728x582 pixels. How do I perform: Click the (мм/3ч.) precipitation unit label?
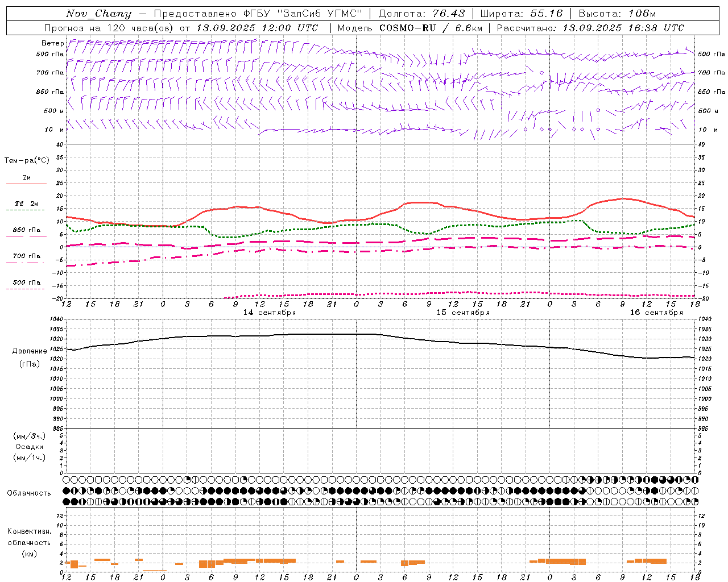pos(30,436)
